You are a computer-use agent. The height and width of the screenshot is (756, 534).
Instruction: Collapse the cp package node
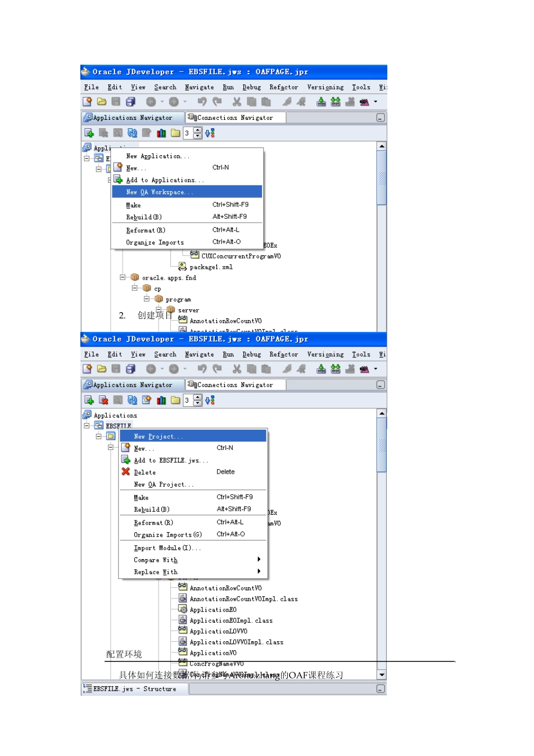tap(135, 288)
